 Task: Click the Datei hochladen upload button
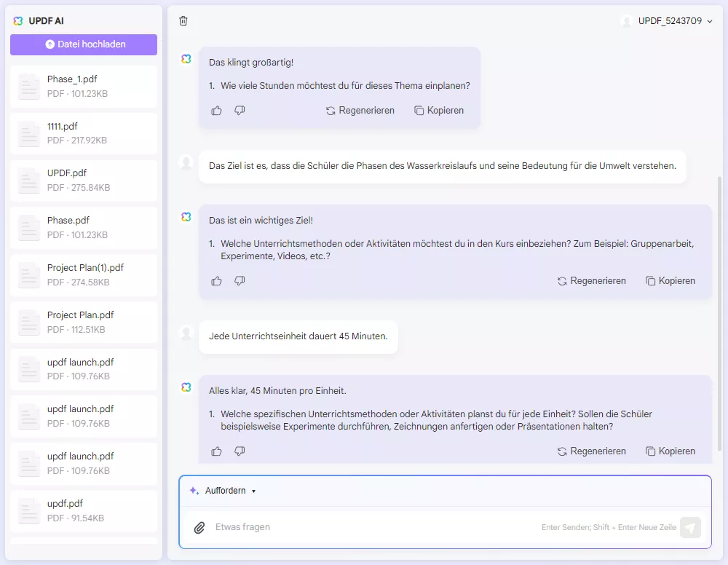84,44
